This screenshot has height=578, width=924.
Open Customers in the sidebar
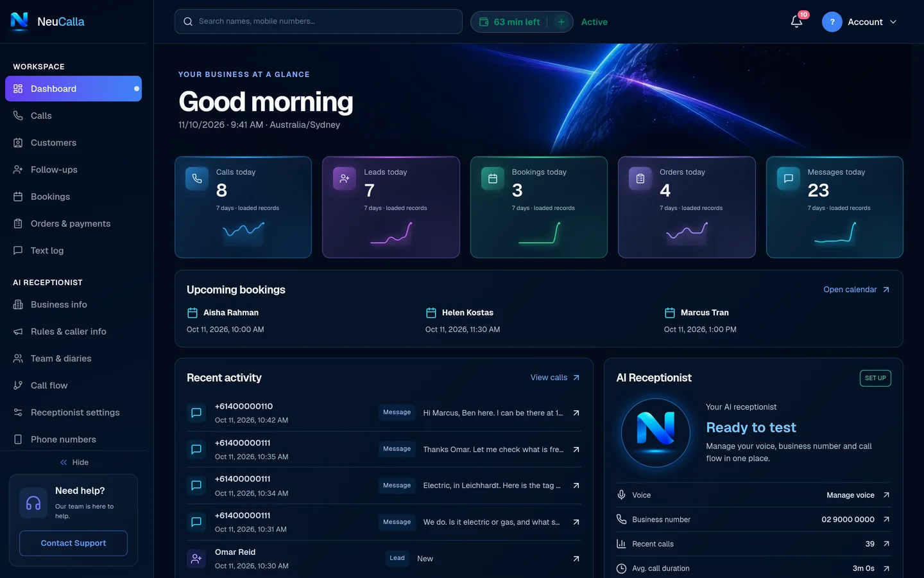73,143
